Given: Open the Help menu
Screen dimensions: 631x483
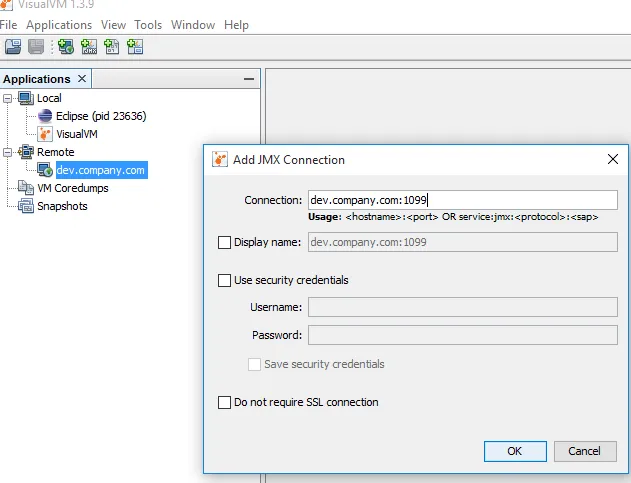Looking at the screenshot, I should 236,25.
